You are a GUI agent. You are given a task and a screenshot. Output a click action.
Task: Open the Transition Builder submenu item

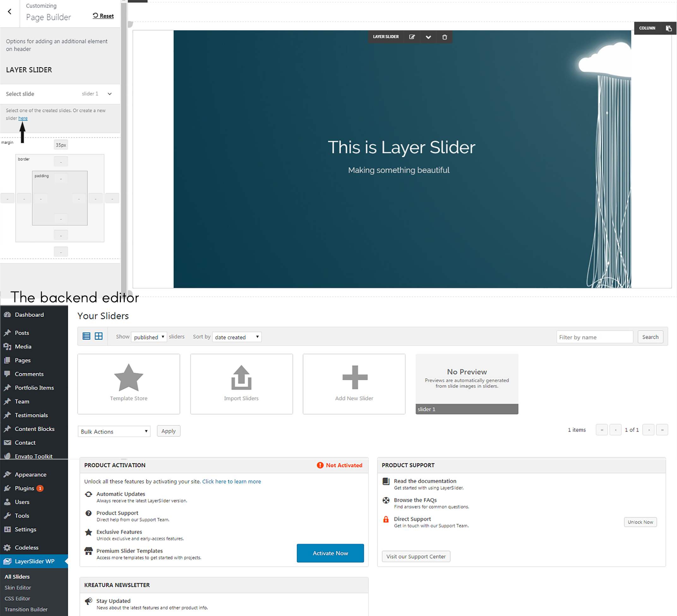(x=26, y=610)
